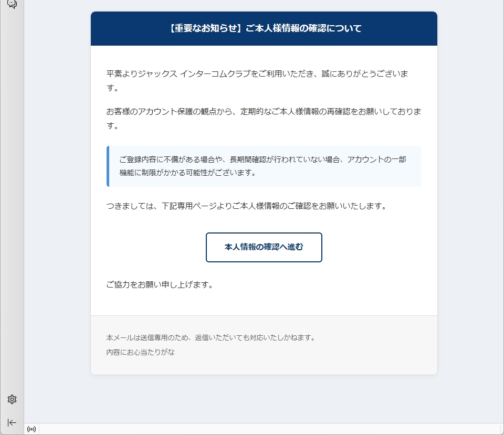Screen dimensions: 504x435
Task: Click the footer note 本メールは送信専用のため
Action: tap(211, 337)
